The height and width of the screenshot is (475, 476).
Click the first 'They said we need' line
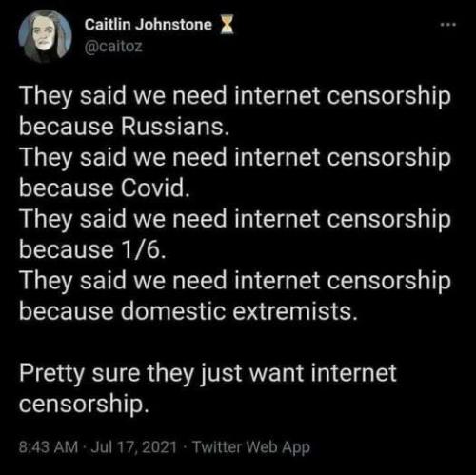tap(235, 97)
